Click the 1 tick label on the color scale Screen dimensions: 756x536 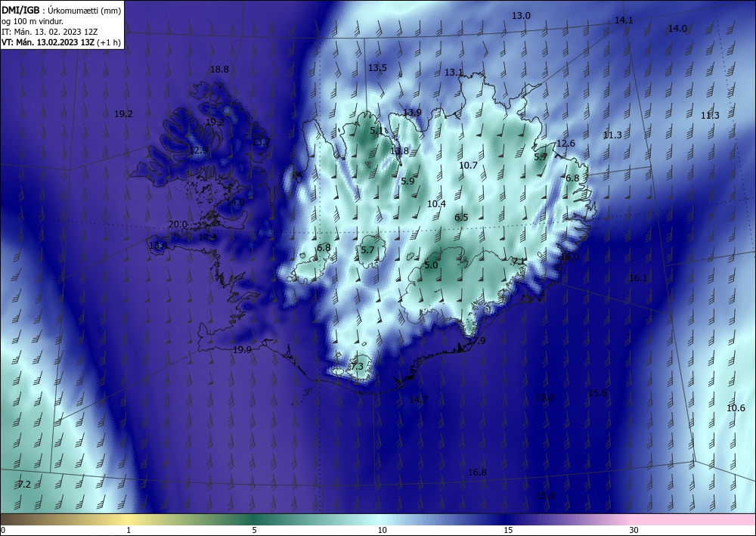pyautogui.click(x=129, y=531)
